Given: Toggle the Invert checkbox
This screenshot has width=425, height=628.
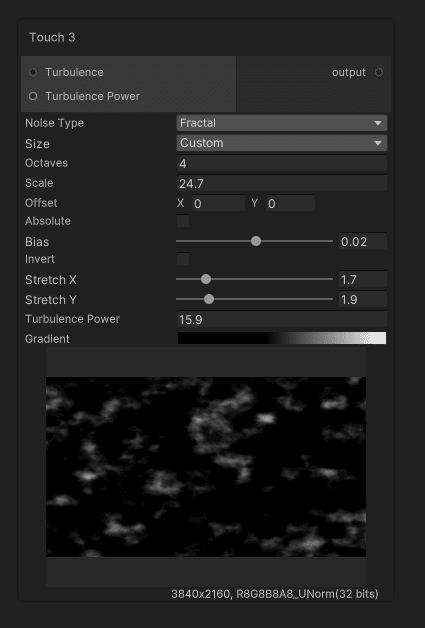Looking at the screenshot, I should [x=183, y=259].
